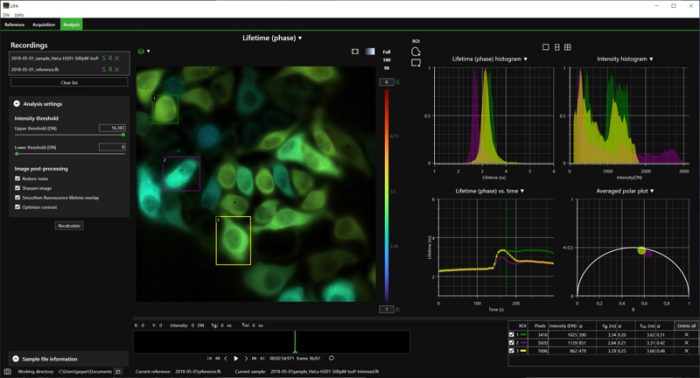Toggle Sharpen image checkbox
The height and width of the screenshot is (378, 700).
(17, 188)
